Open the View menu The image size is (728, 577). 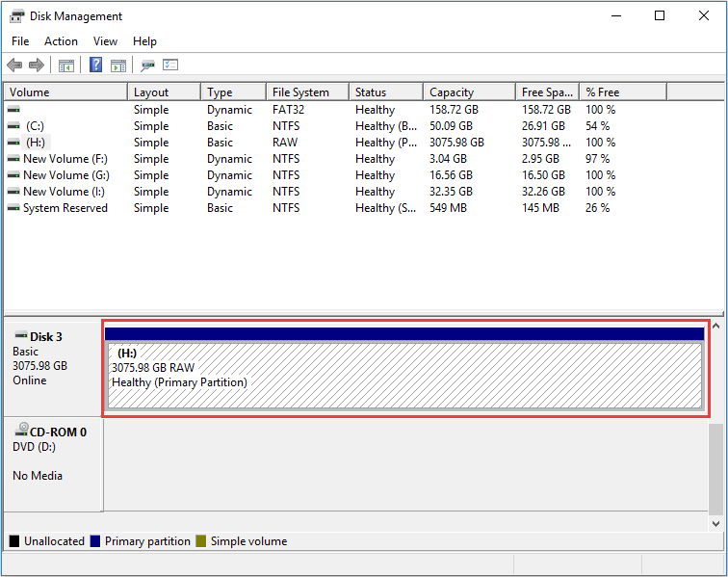click(105, 41)
